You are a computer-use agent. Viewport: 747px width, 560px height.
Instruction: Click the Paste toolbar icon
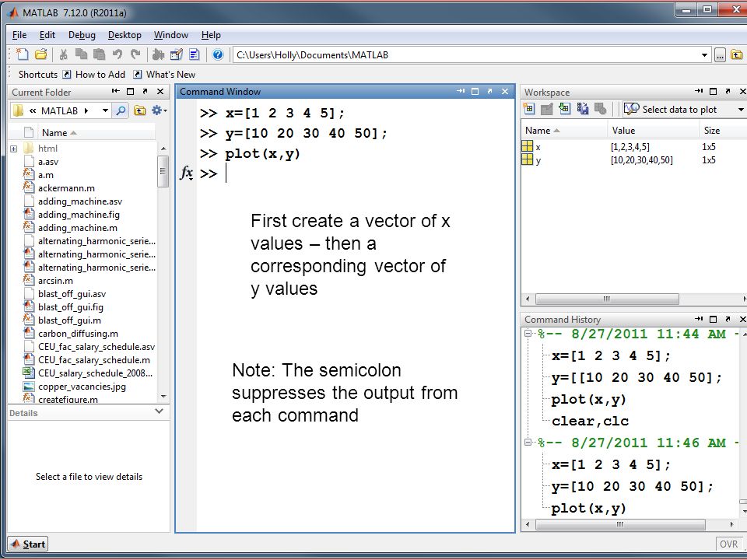(x=99, y=54)
